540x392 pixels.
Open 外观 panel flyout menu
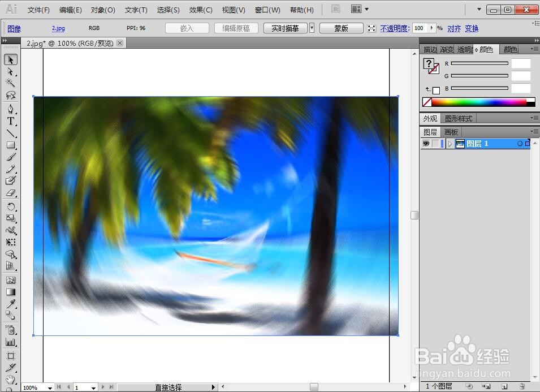click(x=534, y=118)
